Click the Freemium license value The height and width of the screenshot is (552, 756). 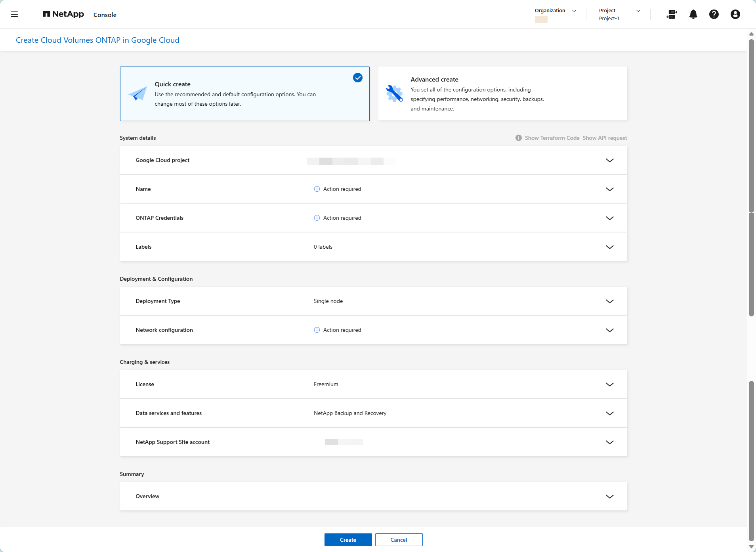tap(326, 384)
